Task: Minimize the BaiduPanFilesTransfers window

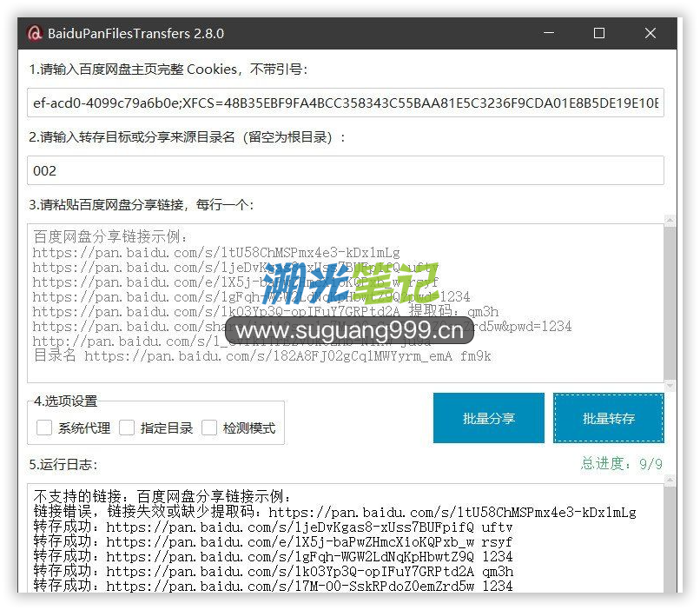Action: [x=549, y=33]
